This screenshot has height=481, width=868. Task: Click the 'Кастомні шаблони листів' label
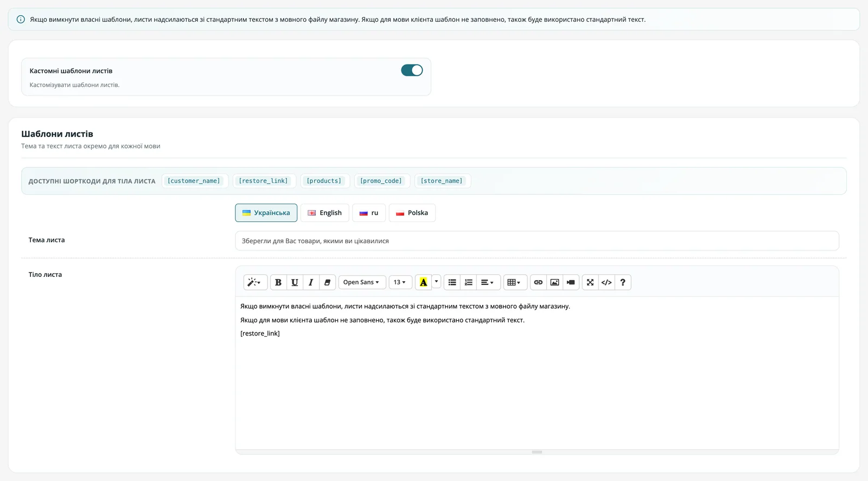(71, 71)
